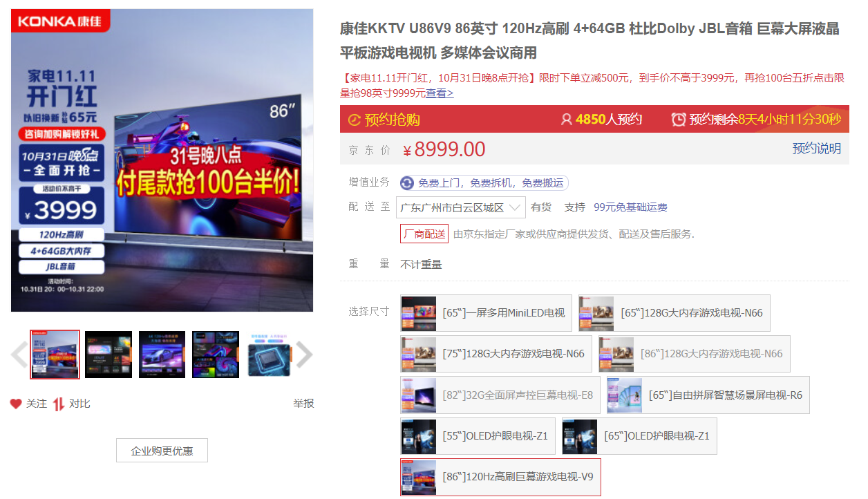Select the [86"]120Hz高刷巨幕游戏电视-V9 size option
The width and height of the screenshot is (868, 499).
pyautogui.click(x=499, y=476)
